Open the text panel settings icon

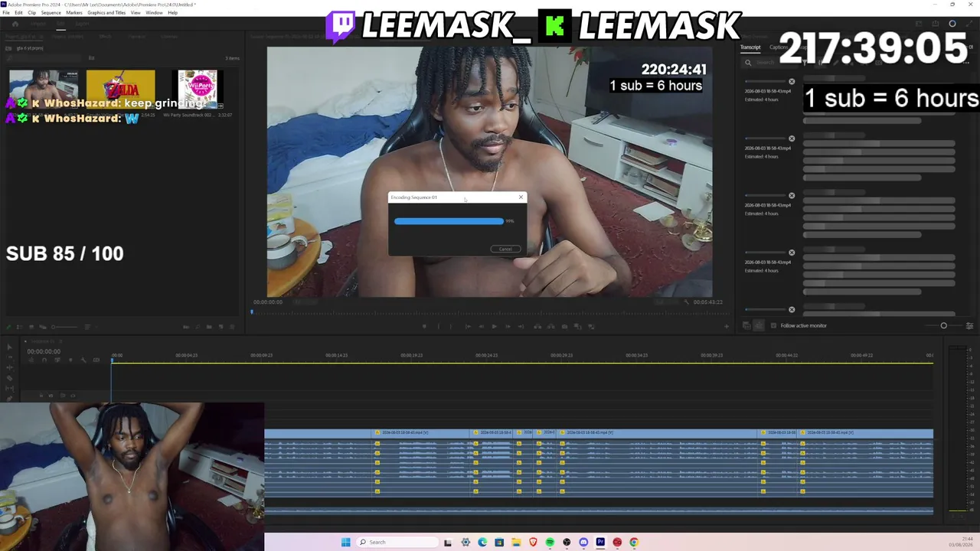click(x=969, y=326)
